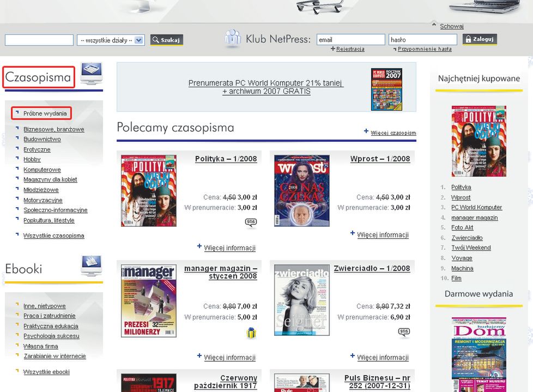Open Motoryzacyjne category
The height and width of the screenshot is (392, 533).
tap(43, 200)
